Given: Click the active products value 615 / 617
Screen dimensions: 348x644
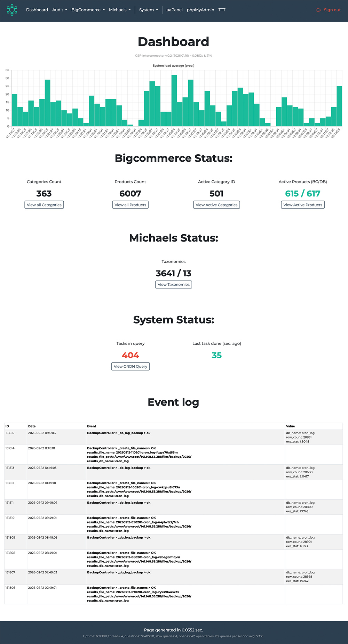Looking at the screenshot, I should coord(303,194).
